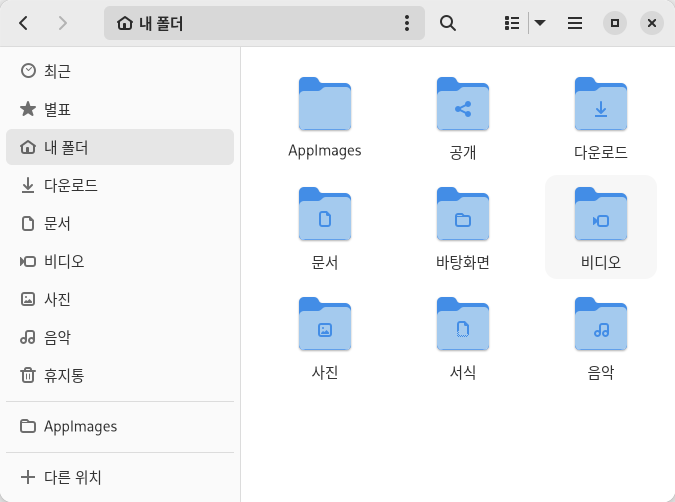The image size is (675, 502).
Task: Switch to list view
Action: pyautogui.click(x=512, y=23)
